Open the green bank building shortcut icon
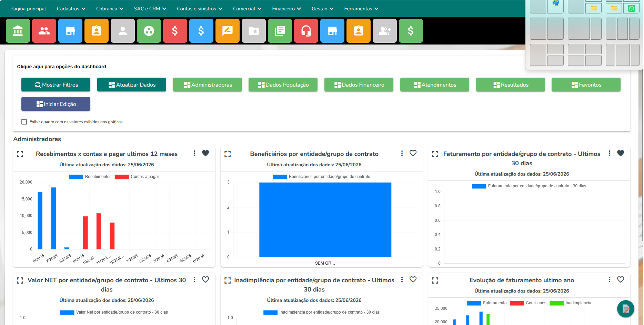The image size is (644, 325). (18, 31)
